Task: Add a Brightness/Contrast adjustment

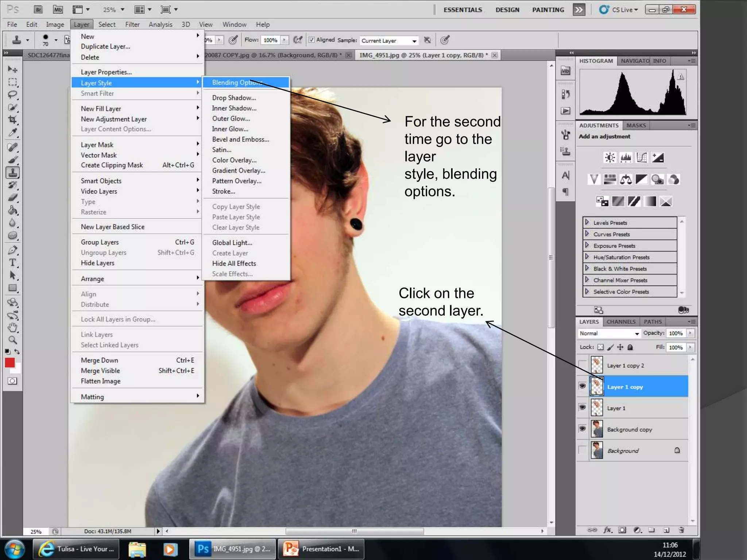Action: pyautogui.click(x=610, y=157)
